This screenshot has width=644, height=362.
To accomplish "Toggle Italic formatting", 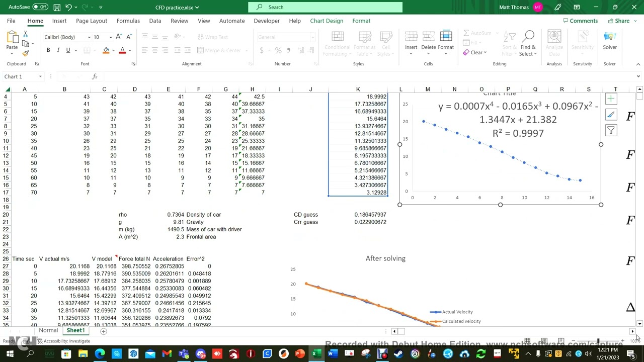I will pos(58,50).
